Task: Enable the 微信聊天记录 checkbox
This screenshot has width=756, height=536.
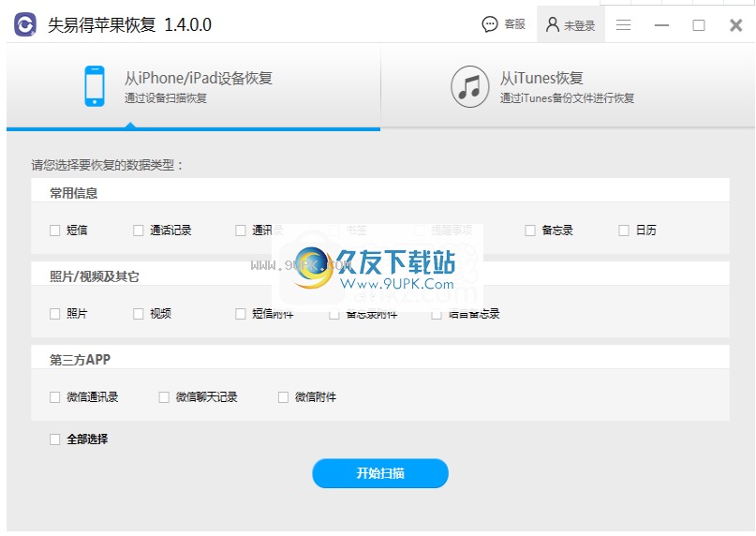Action: [164, 397]
